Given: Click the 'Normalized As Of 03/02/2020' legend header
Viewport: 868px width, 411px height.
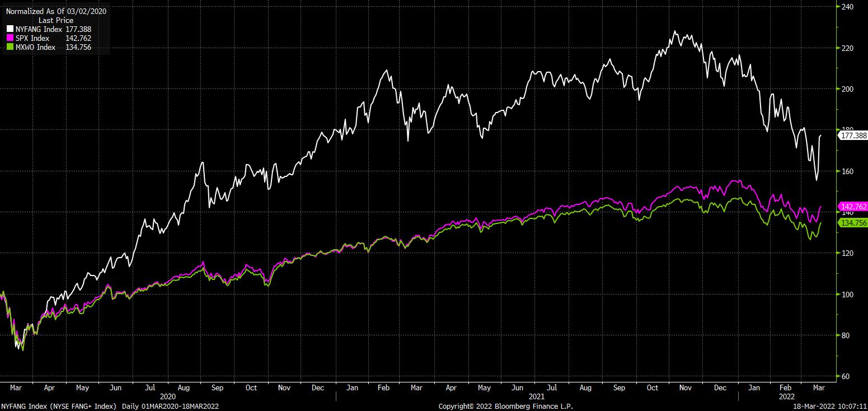Looking at the screenshot, I should pyautogui.click(x=57, y=11).
